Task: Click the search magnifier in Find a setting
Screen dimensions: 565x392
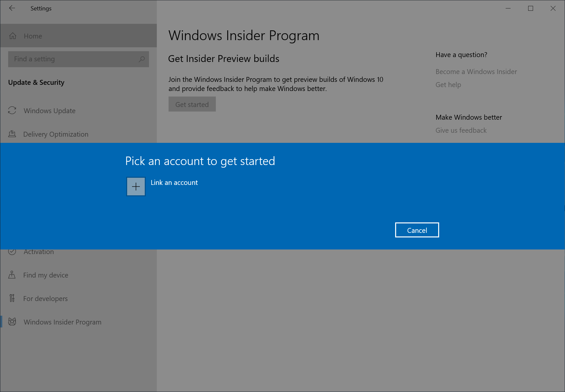Action: point(141,59)
